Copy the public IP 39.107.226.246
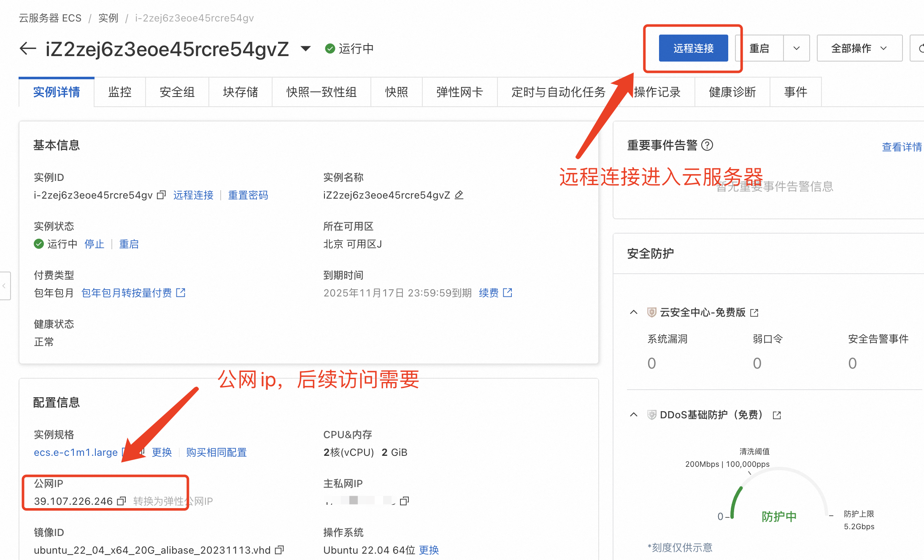 point(122,501)
